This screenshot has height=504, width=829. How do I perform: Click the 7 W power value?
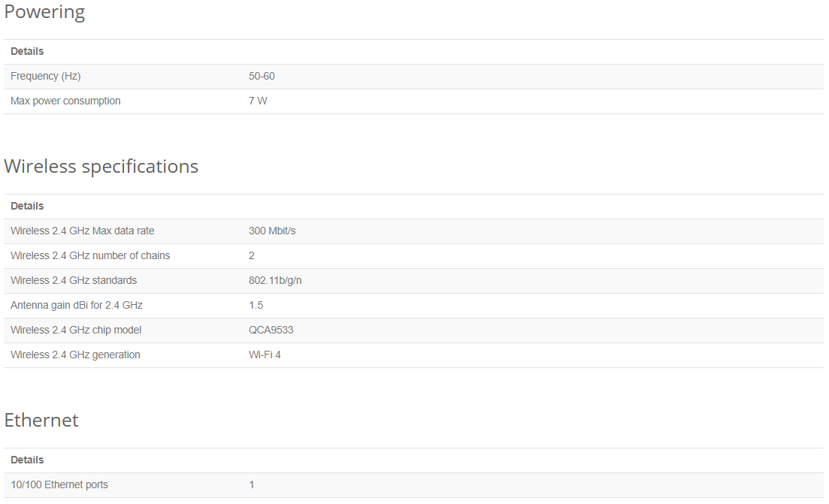(x=258, y=101)
